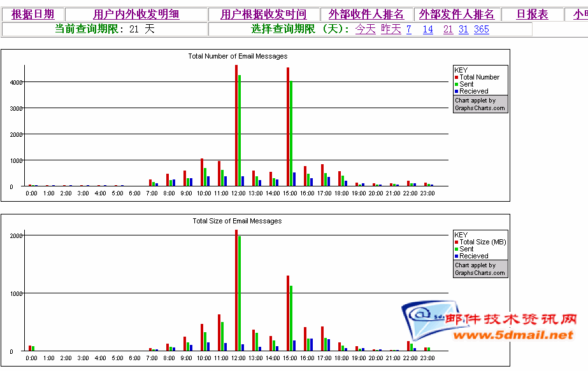Click red Total Number legend swatch
The height and width of the screenshot is (371, 588).
click(x=457, y=77)
